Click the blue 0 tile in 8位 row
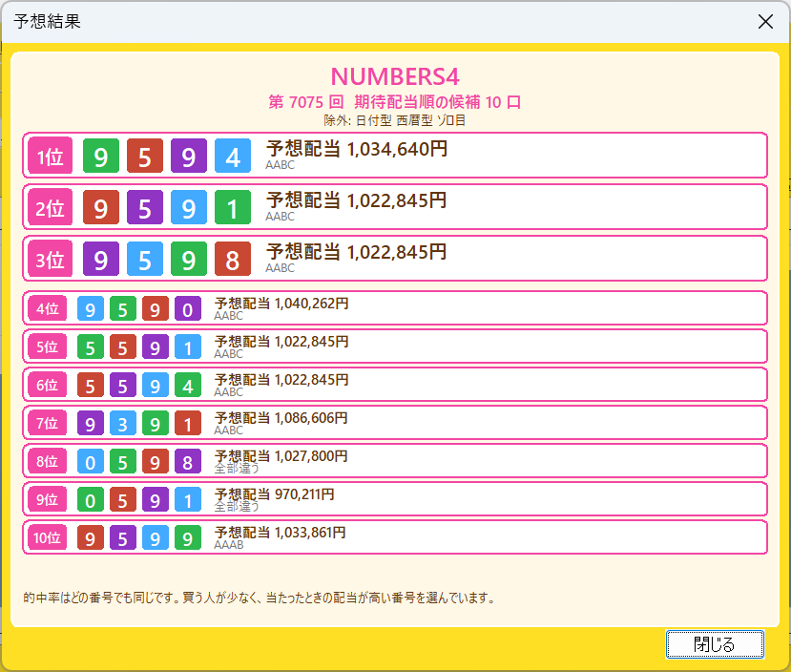Image resolution: width=791 pixels, height=672 pixels. tap(91, 461)
